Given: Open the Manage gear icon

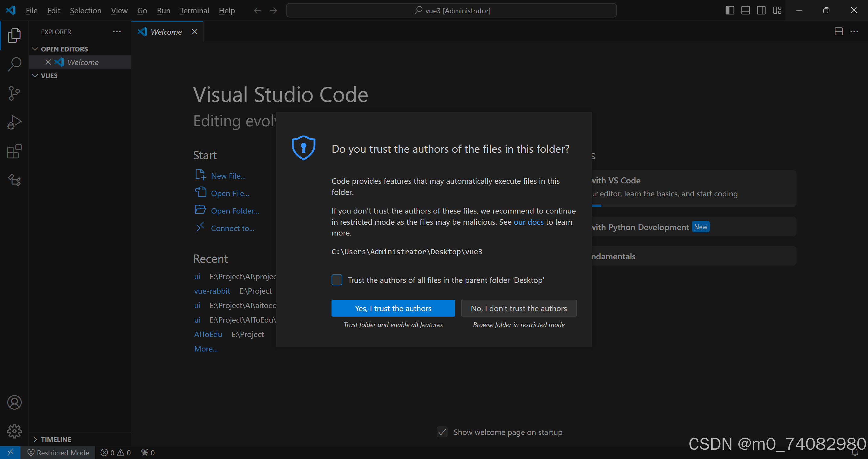Looking at the screenshot, I should click(x=14, y=431).
